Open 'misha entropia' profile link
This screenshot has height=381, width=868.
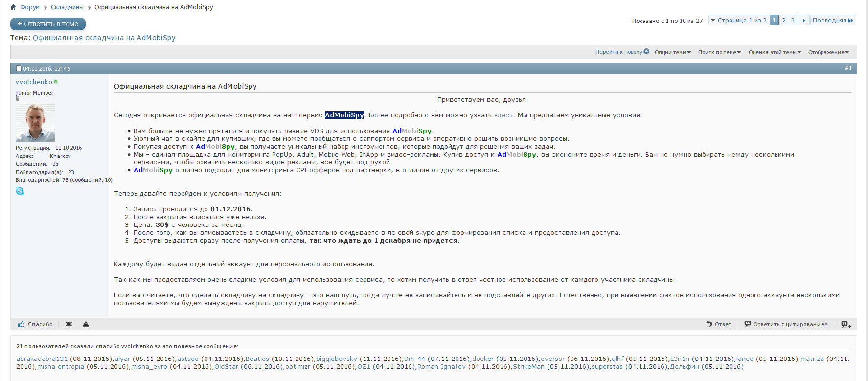coord(61,366)
